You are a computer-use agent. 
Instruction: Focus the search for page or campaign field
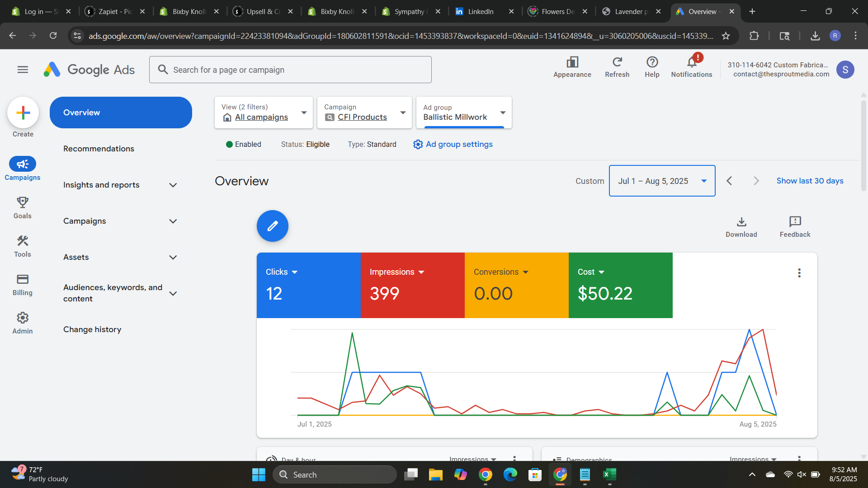point(290,70)
